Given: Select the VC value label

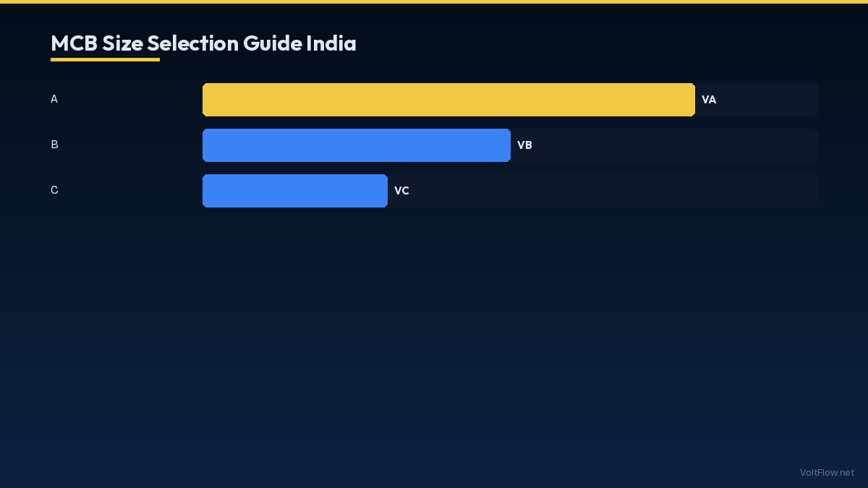Looking at the screenshot, I should click(401, 191).
